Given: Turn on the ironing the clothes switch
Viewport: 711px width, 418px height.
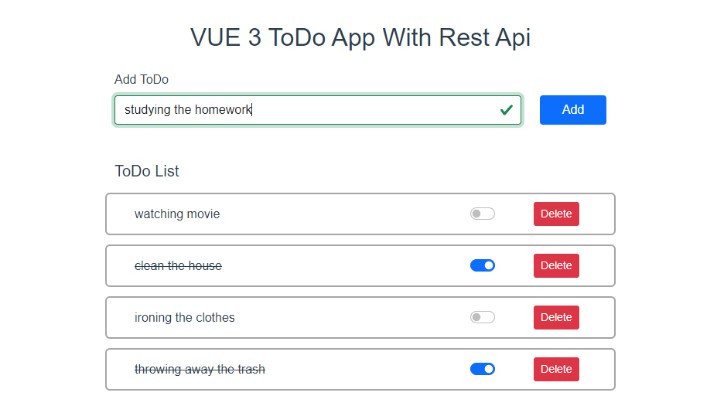Looking at the screenshot, I should click(482, 318).
